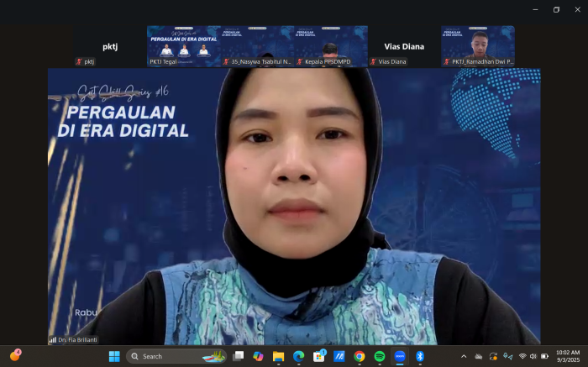Open the Windows Start menu
The width and height of the screenshot is (588, 367).
pos(114,356)
